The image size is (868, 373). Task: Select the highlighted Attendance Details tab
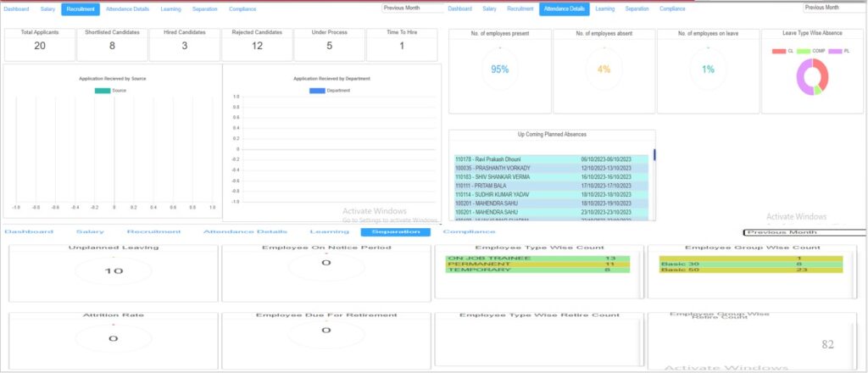tap(564, 8)
